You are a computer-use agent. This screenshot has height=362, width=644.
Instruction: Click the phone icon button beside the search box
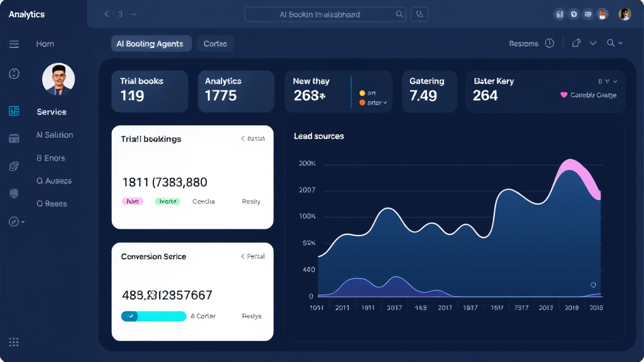419,14
